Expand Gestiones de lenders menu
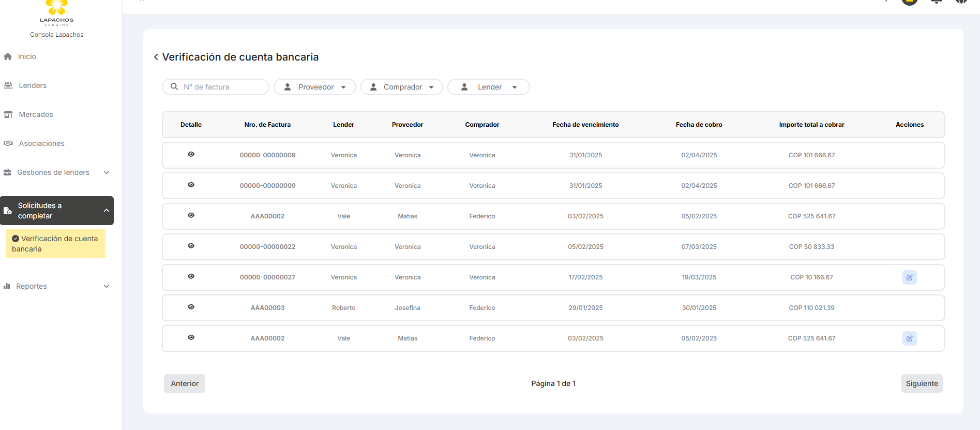The height and width of the screenshot is (430, 980). pyautogui.click(x=56, y=172)
